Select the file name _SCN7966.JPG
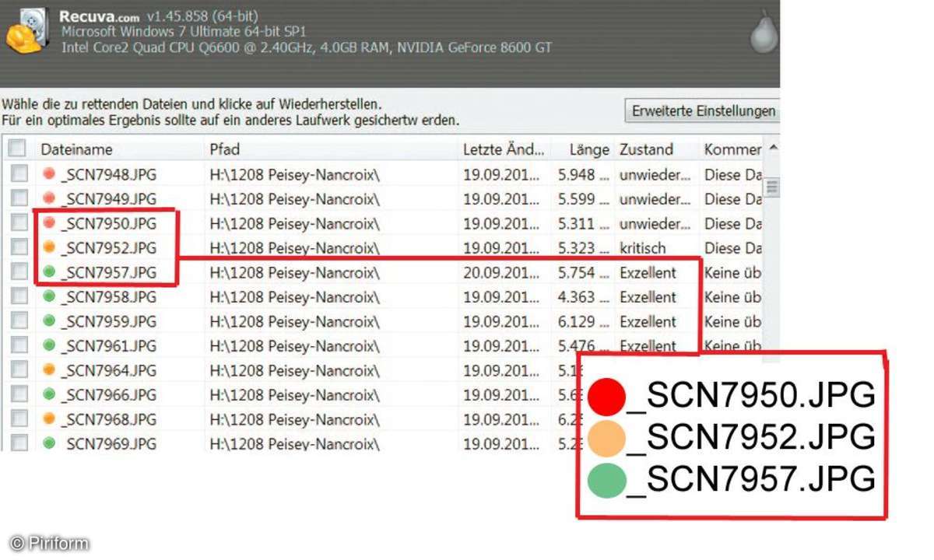934x560 pixels. (x=108, y=395)
